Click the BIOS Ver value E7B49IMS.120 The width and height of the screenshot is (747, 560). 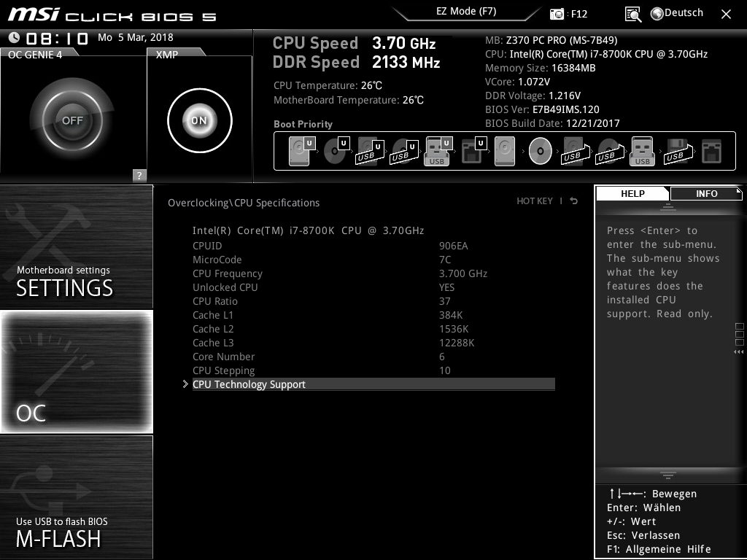click(x=565, y=109)
